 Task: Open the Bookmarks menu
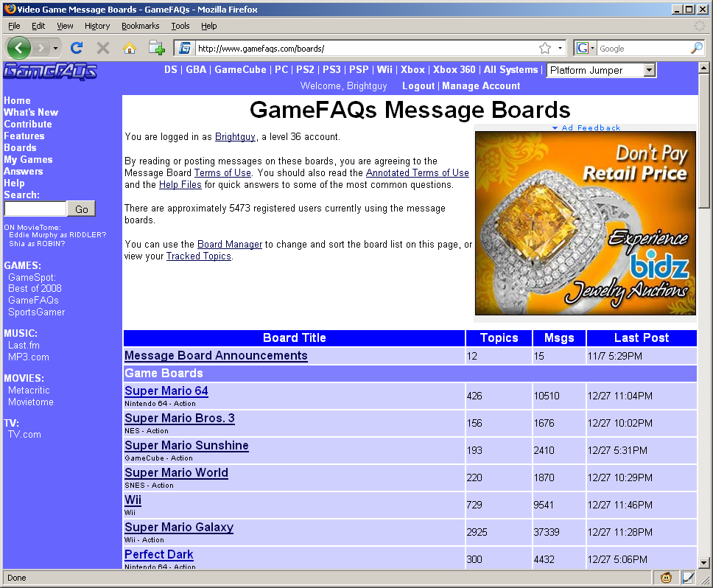[x=141, y=26]
